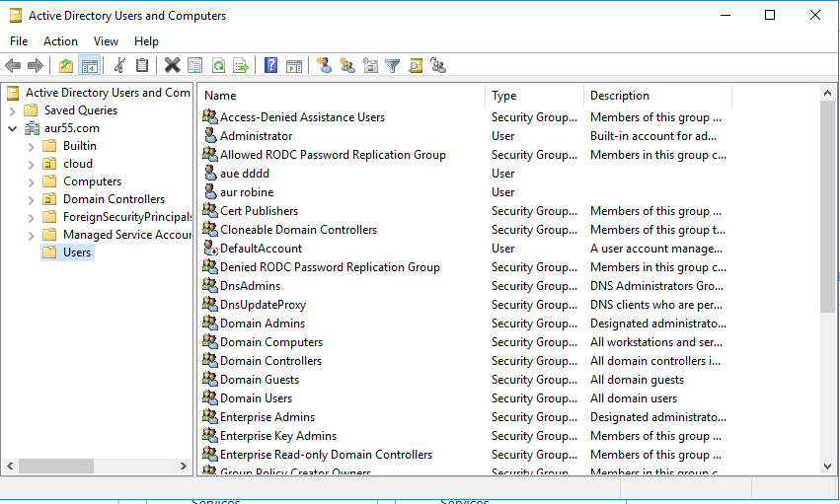
Task: Click the Domain Admins group icon
Action: pyautogui.click(x=210, y=323)
